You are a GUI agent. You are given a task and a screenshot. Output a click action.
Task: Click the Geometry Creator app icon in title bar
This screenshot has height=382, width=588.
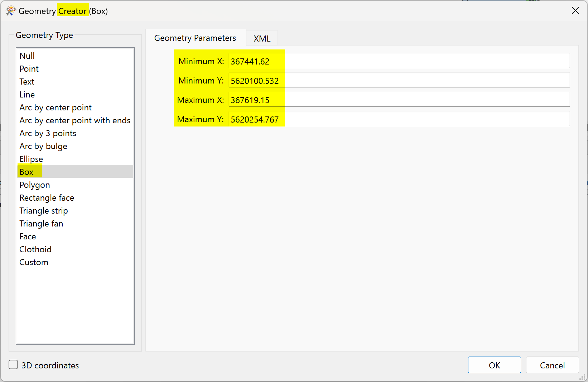[x=10, y=11]
